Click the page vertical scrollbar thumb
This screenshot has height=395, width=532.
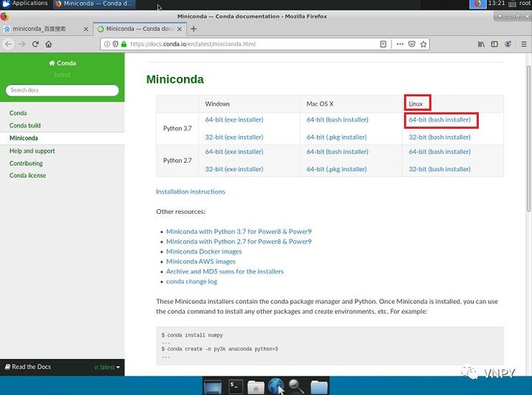(528, 138)
